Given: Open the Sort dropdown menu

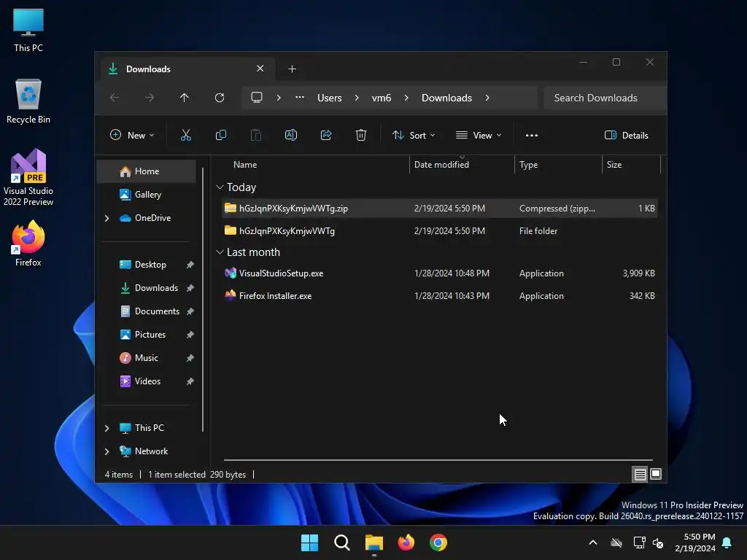Looking at the screenshot, I should tap(414, 135).
